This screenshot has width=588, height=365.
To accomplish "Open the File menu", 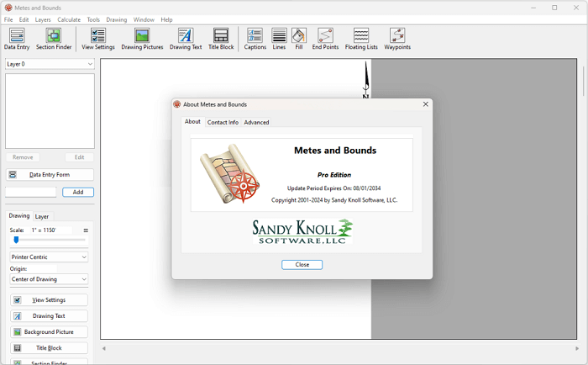I will [8, 19].
